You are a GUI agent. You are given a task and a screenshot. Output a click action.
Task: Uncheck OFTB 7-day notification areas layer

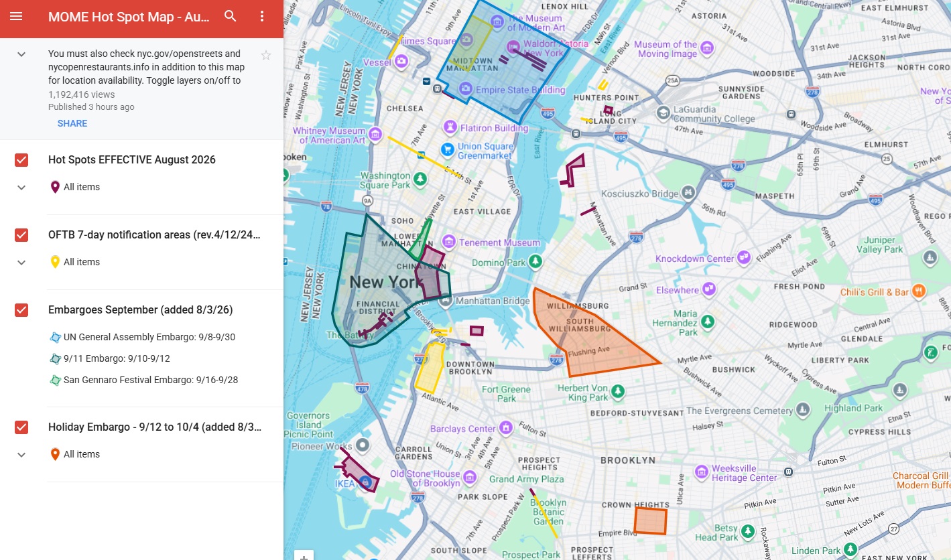coord(21,234)
